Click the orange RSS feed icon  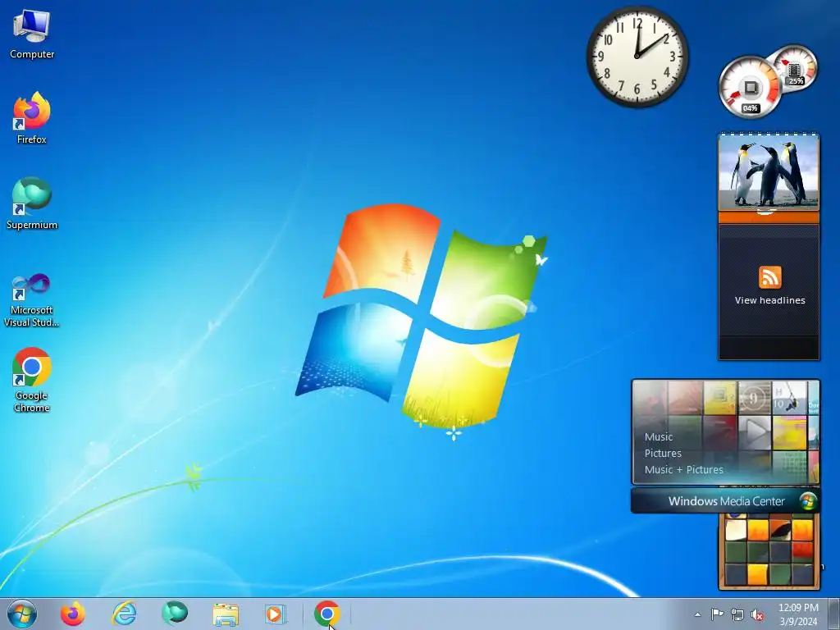(769, 277)
